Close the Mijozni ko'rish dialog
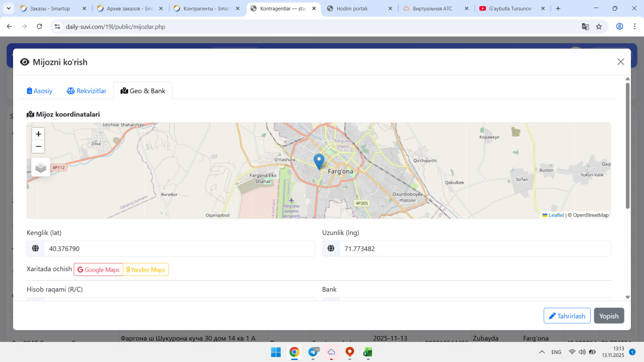This screenshot has height=362, width=644. (620, 62)
